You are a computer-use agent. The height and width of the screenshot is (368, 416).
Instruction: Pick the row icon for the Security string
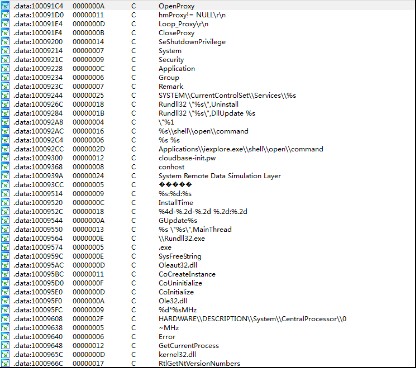(x=5, y=59)
